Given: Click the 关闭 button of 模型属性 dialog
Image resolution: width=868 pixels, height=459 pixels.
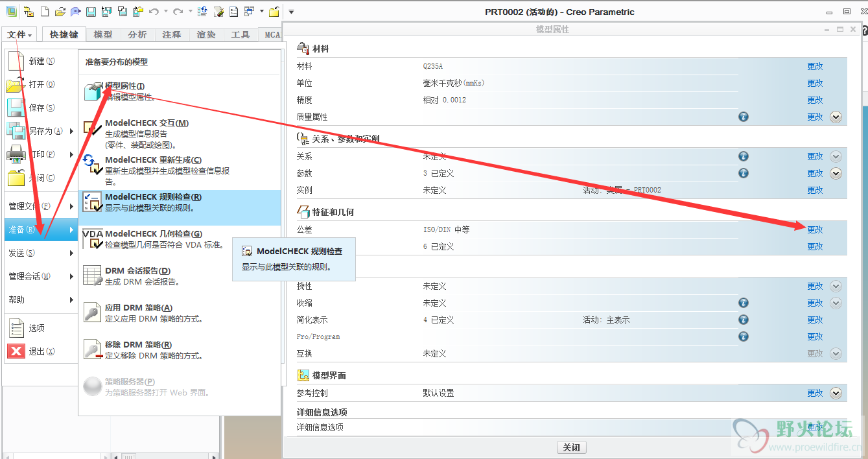Looking at the screenshot, I should coord(571,447).
